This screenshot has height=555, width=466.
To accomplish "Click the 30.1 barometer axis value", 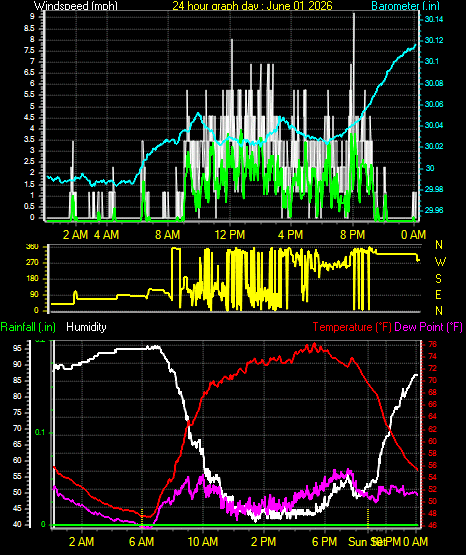I will click(432, 62).
